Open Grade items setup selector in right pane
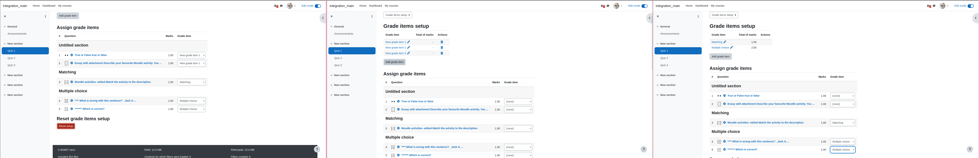 coord(724,15)
